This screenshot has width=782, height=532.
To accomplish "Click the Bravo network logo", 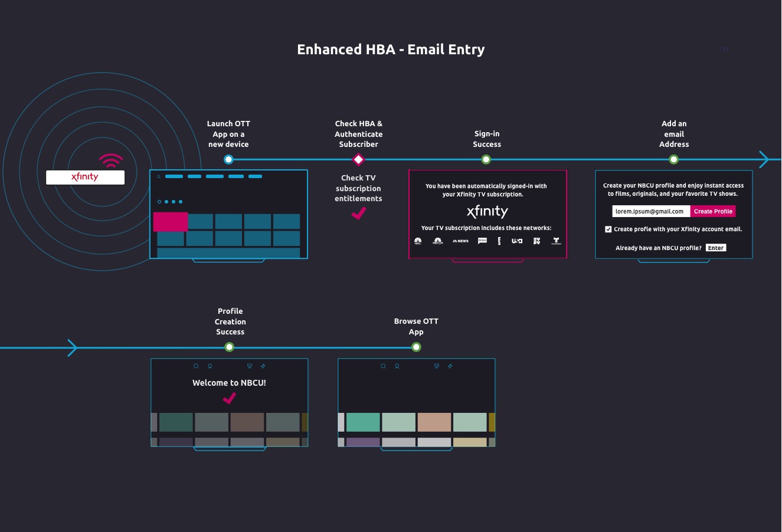I will coord(482,241).
